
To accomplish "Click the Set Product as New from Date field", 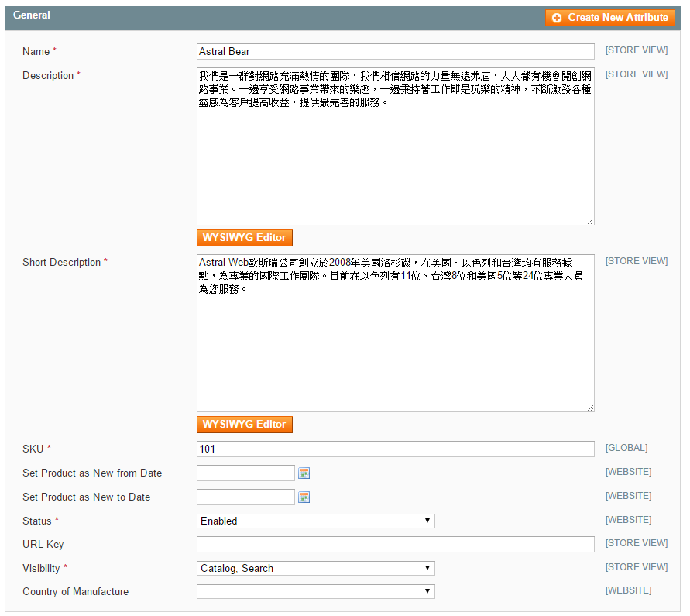I will (245, 473).
